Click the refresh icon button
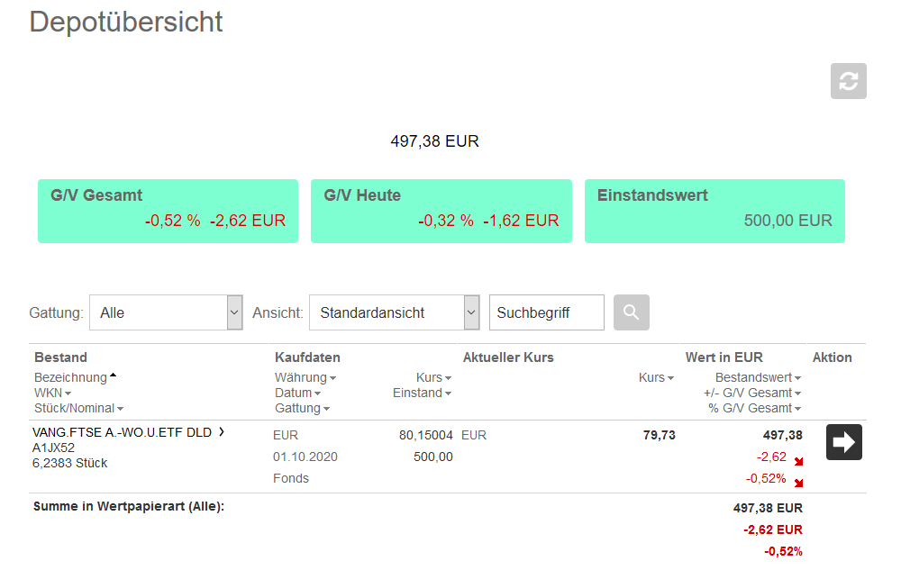This screenshot has height=588, width=901. [848, 81]
